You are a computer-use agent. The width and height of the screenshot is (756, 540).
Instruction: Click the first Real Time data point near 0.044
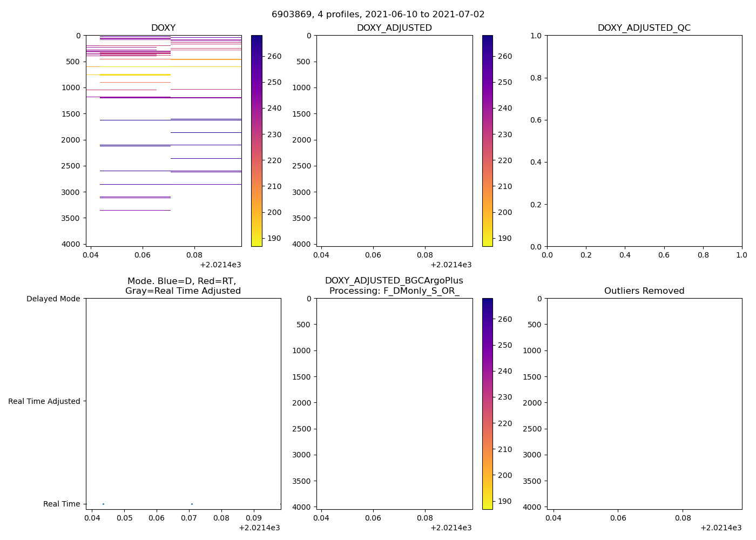tap(103, 504)
